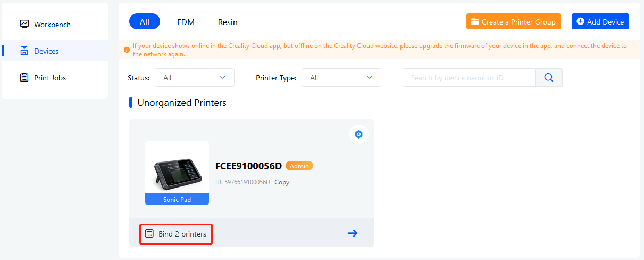
Task: Click Create a Printer Group button
Action: (x=514, y=22)
